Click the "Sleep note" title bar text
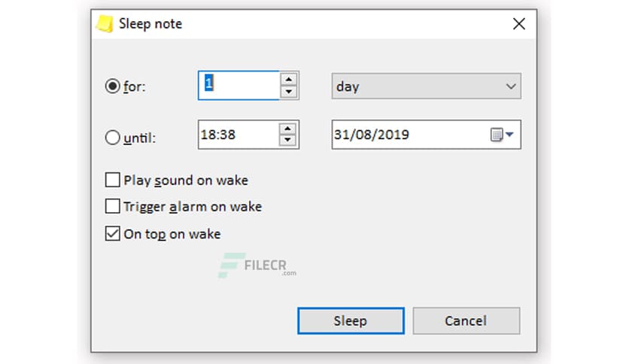This screenshot has height=364, width=629. click(150, 24)
